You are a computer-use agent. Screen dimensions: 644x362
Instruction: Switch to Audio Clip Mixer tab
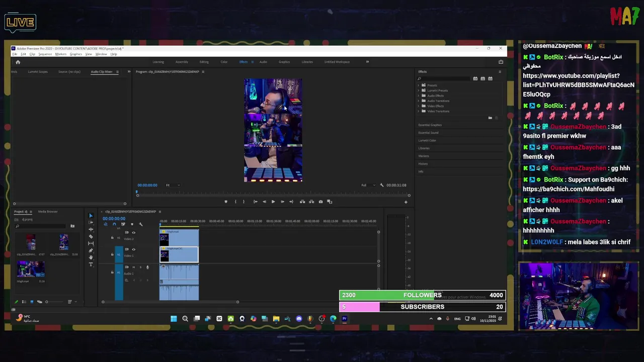[x=102, y=72]
